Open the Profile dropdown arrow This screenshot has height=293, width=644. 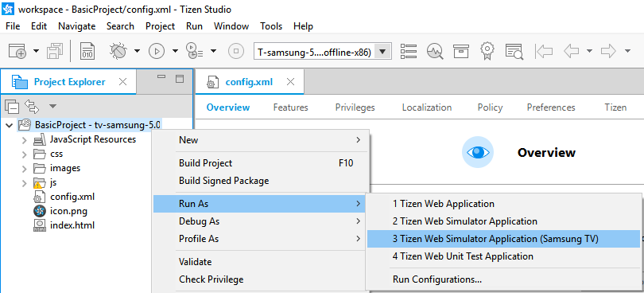point(214,51)
